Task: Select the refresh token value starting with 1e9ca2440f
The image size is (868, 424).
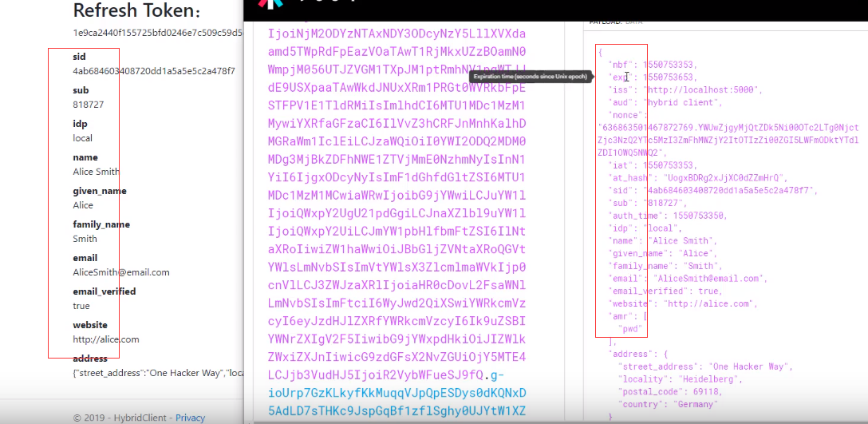Action: coord(158,32)
